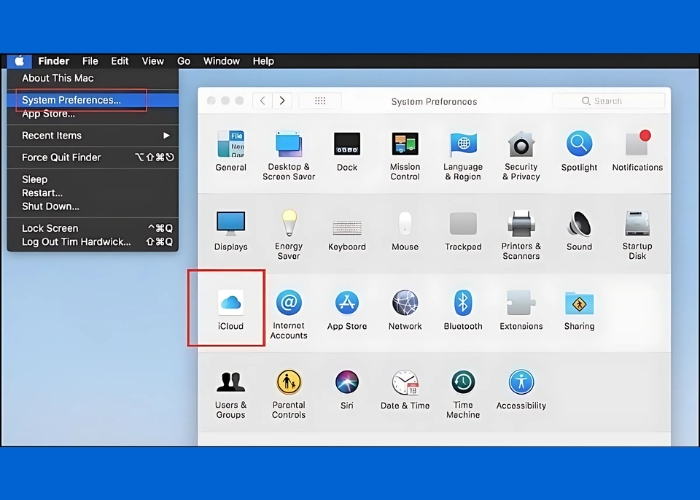
Task: Click the Apple logo menu
Action: tap(19, 61)
